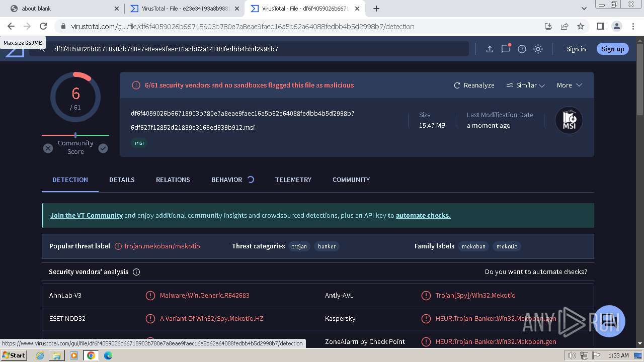Click the msi file tag
The height and width of the screenshot is (362, 644).
[139, 143]
